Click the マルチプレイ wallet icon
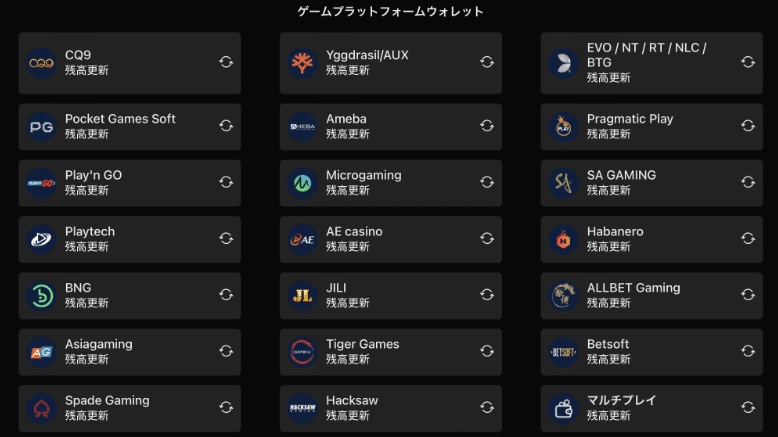This screenshot has height=437, width=778. pyautogui.click(x=563, y=408)
